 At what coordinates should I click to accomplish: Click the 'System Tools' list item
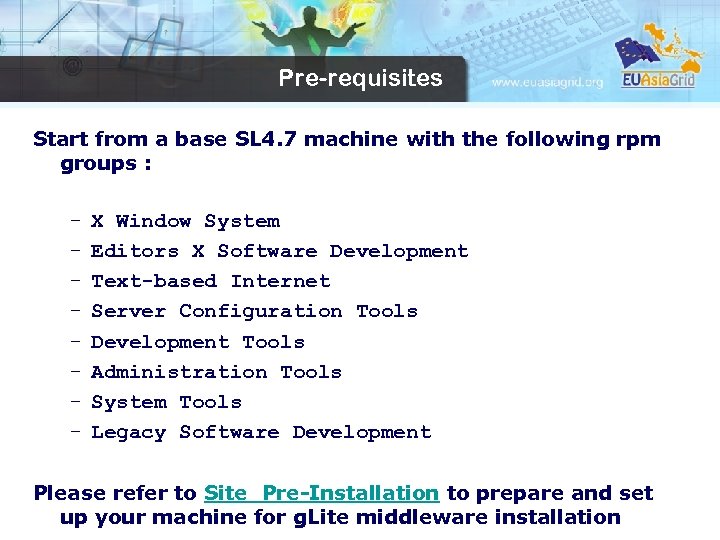point(166,402)
